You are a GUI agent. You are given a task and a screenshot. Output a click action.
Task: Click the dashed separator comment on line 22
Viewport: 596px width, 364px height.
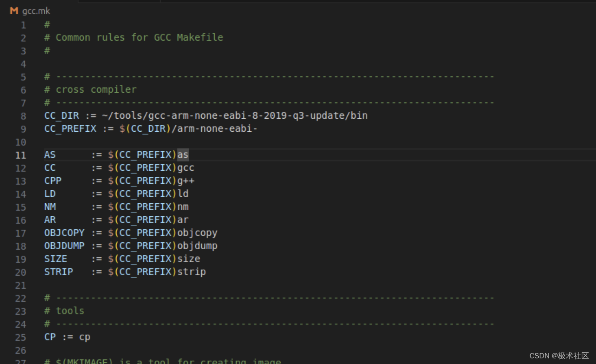pyautogui.click(x=269, y=298)
